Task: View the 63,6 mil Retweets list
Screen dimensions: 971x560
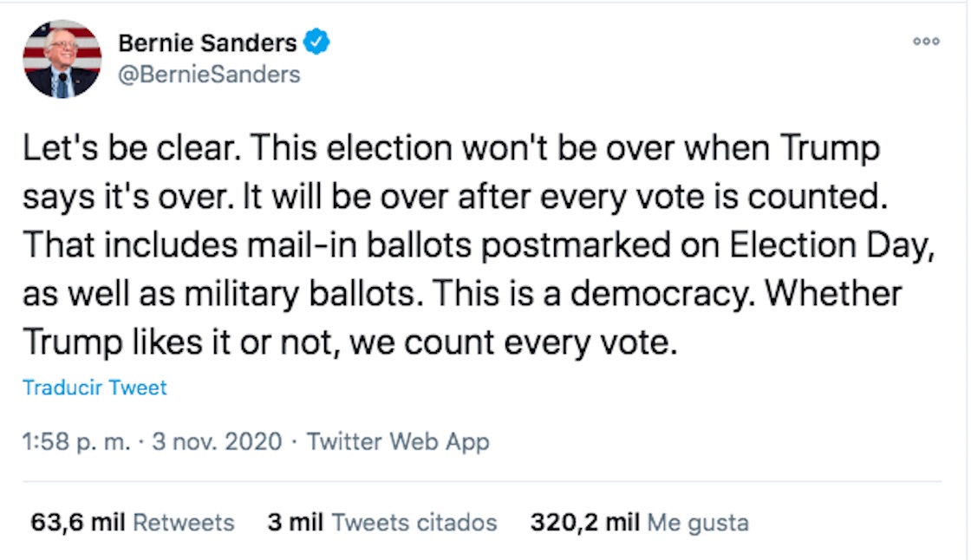Action: [133, 523]
